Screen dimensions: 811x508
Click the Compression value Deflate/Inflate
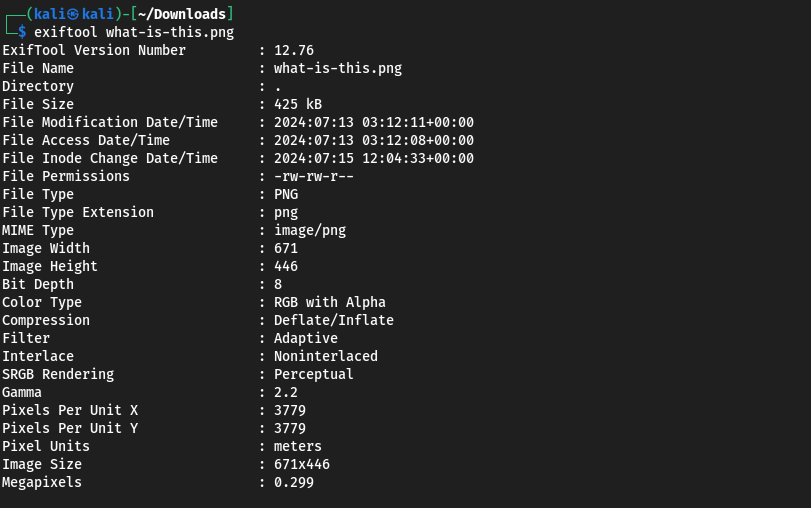(x=334, y=320)
